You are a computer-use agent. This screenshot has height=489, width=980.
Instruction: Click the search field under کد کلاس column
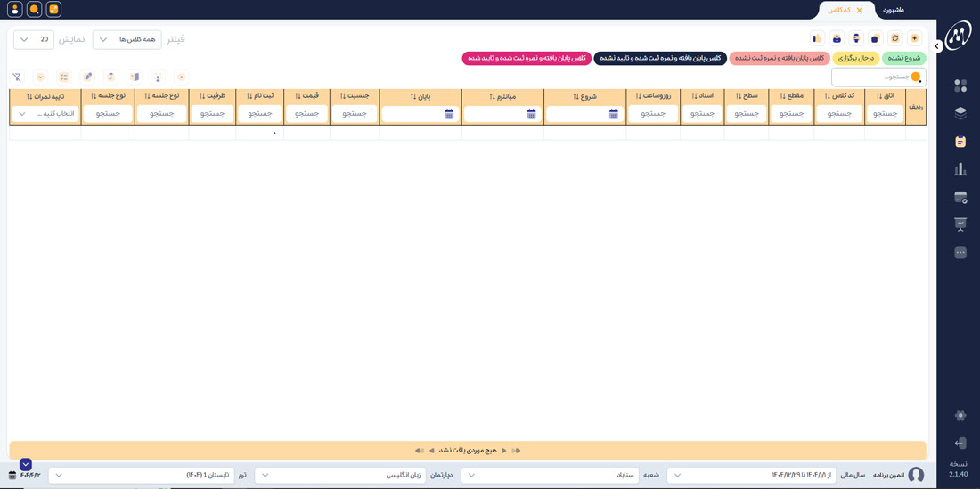tap(838, 114)
